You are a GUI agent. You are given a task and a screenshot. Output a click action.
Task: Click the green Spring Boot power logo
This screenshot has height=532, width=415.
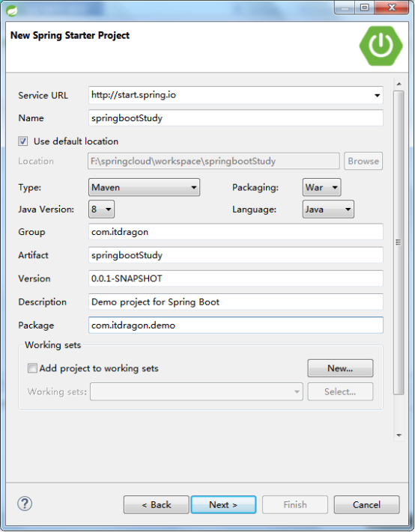point(381,46)
